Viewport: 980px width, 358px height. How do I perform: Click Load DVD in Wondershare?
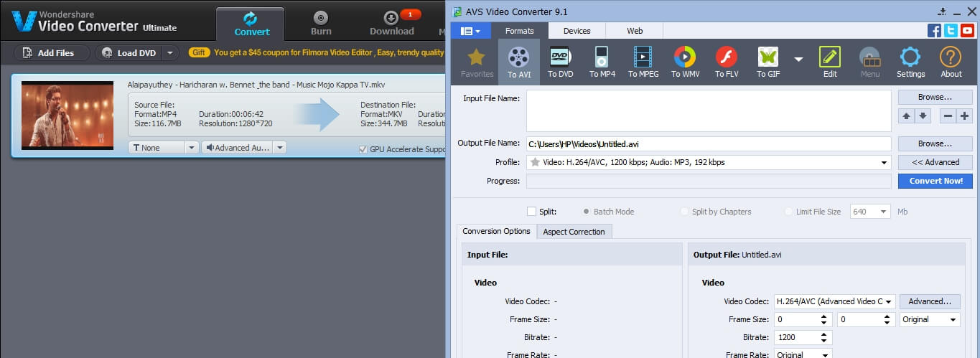[x=129, y=52]
